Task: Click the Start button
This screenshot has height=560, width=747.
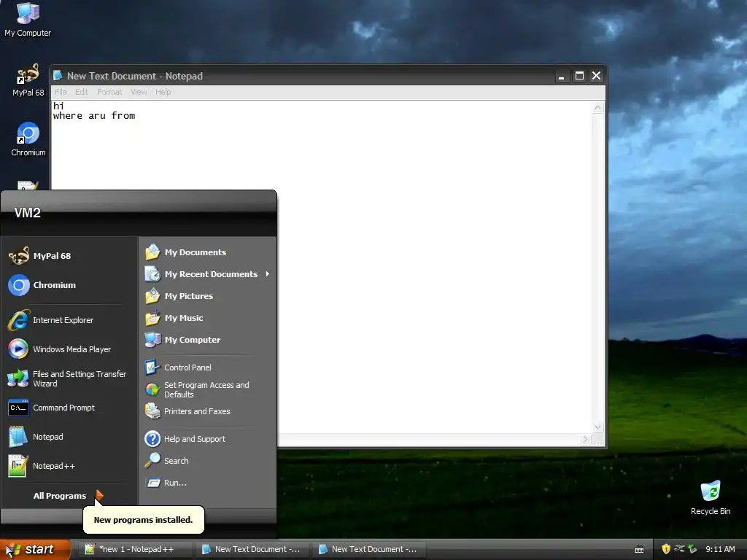Action: [x=34, y=550]
